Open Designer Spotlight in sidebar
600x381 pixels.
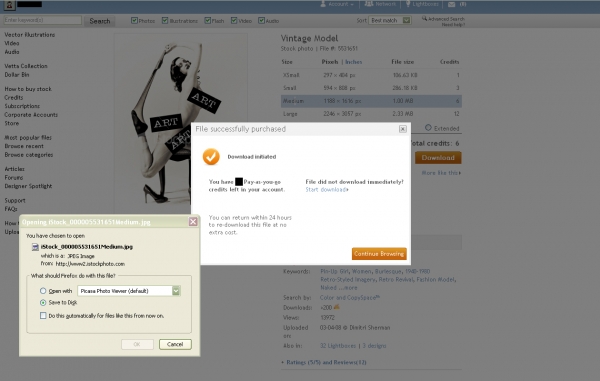coord(28,186)
